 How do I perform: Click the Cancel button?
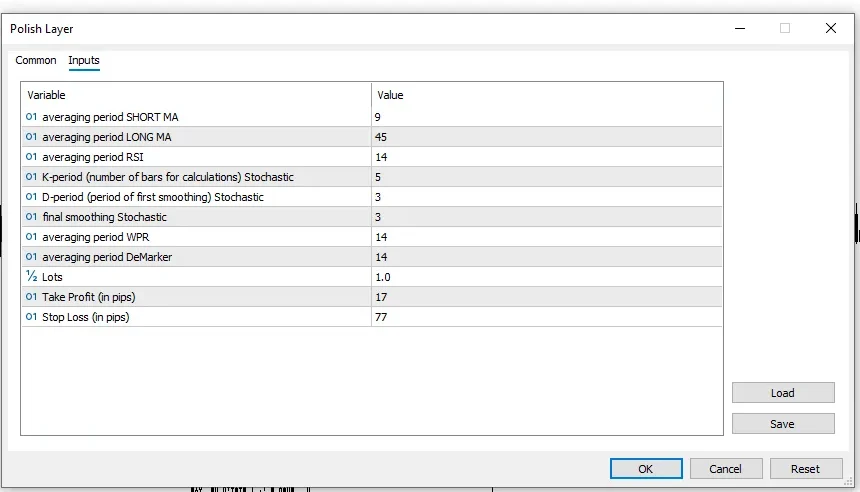coord(726,469)
